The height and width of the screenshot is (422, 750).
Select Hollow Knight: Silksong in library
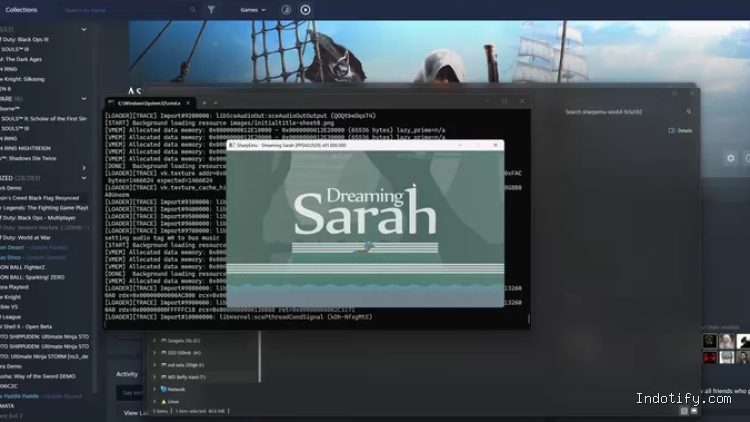click(22, 79)
